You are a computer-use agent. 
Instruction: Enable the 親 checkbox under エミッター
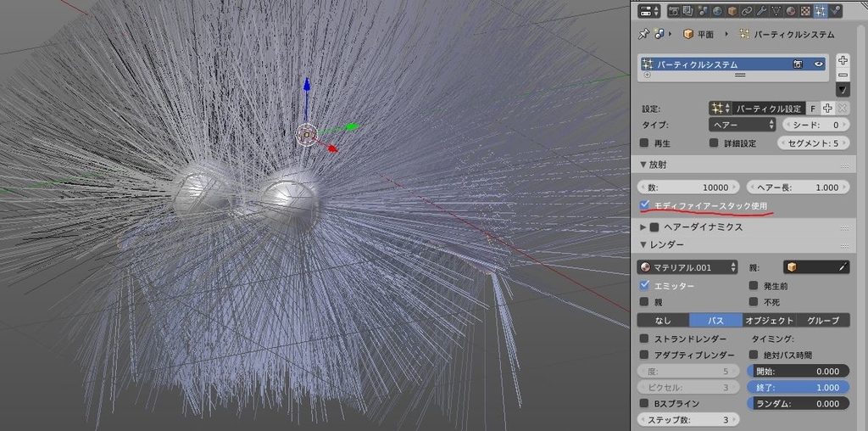coord(644,302)
